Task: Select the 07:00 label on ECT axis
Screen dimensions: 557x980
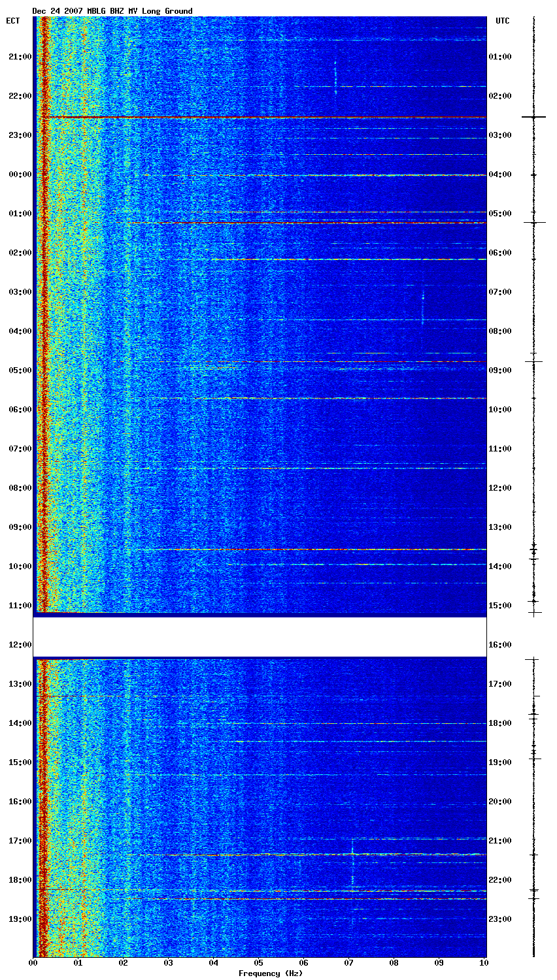Action: pyautogui.click(x=20, y=449)
